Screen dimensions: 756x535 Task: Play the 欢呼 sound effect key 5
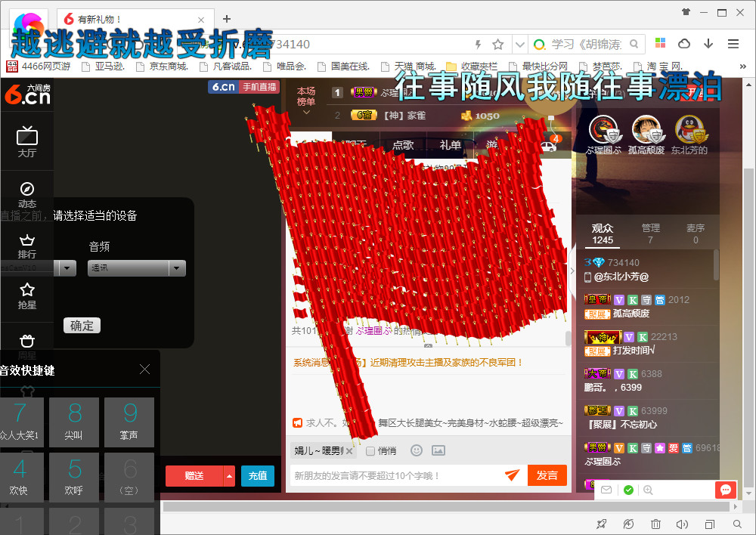[x=74, y=477]
